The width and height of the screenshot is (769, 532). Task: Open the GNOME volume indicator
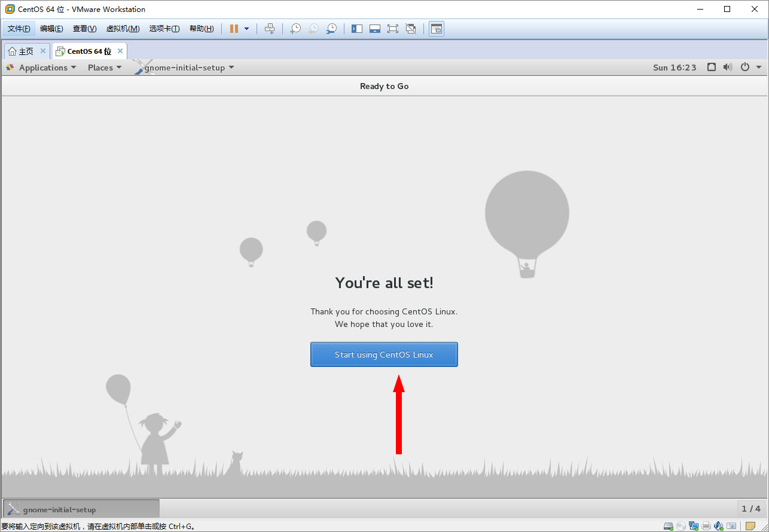coord(728,68)
